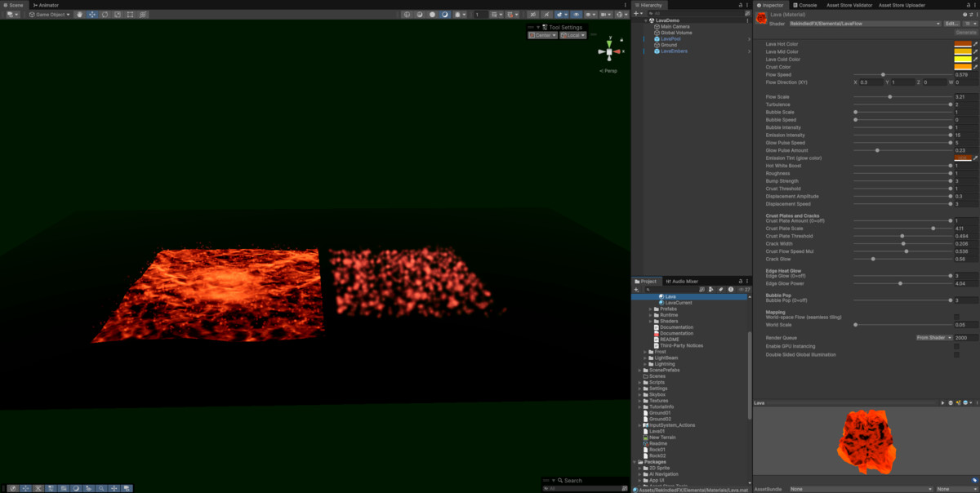This screenshot has height=493, width=980.
Task: Select the Move tool in scene toolbar
Action: pyautogui.click(x=92, y=15)
